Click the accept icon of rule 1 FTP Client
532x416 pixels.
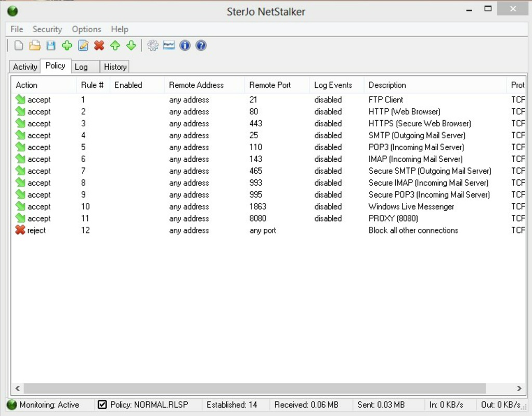(20, 99)
